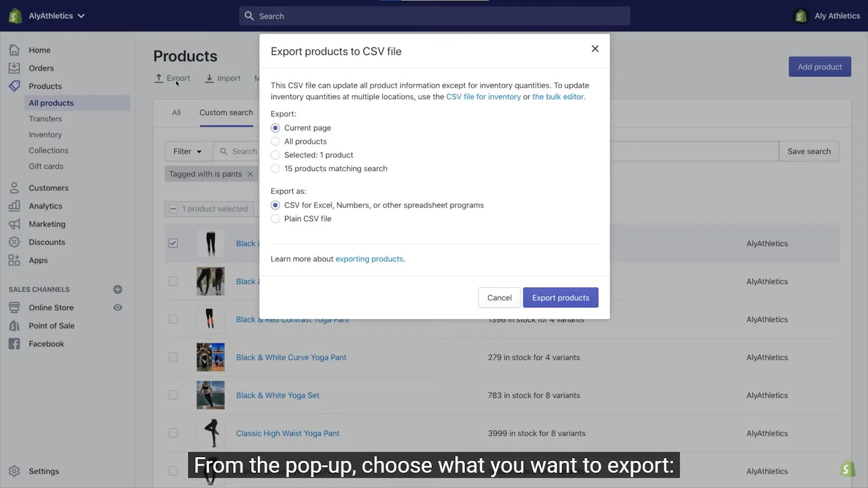The width and height of the screenshot is (868, 488).
Task: Open the Discounts badge icon
Action: [x=15, y=242]
